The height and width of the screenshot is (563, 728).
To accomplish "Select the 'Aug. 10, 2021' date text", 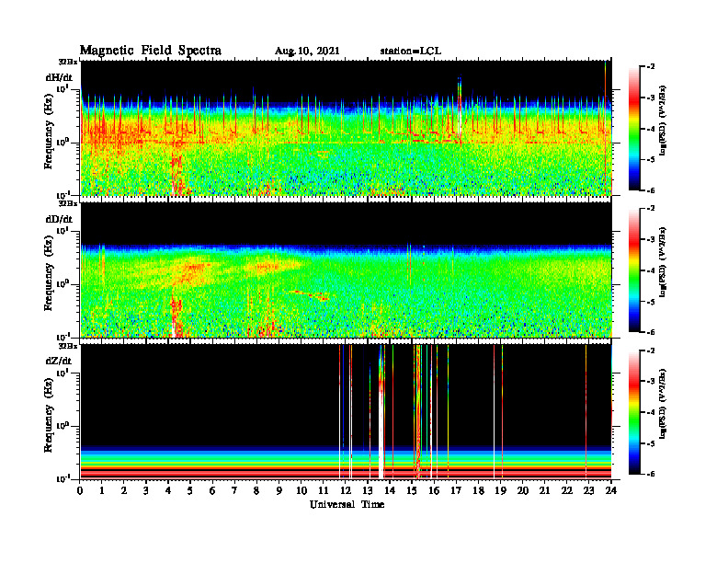I will (x=307, y=52).
